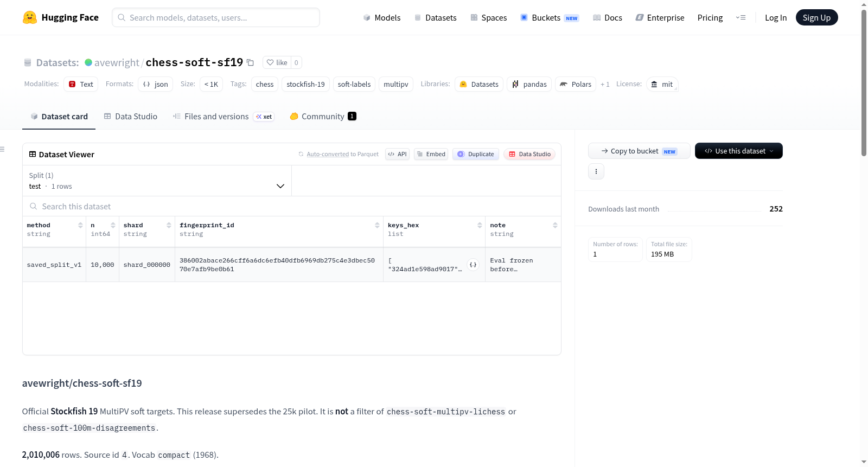Open Buckets in the top navigation
This screenshot has width=868, height=467.
[550, 17]
